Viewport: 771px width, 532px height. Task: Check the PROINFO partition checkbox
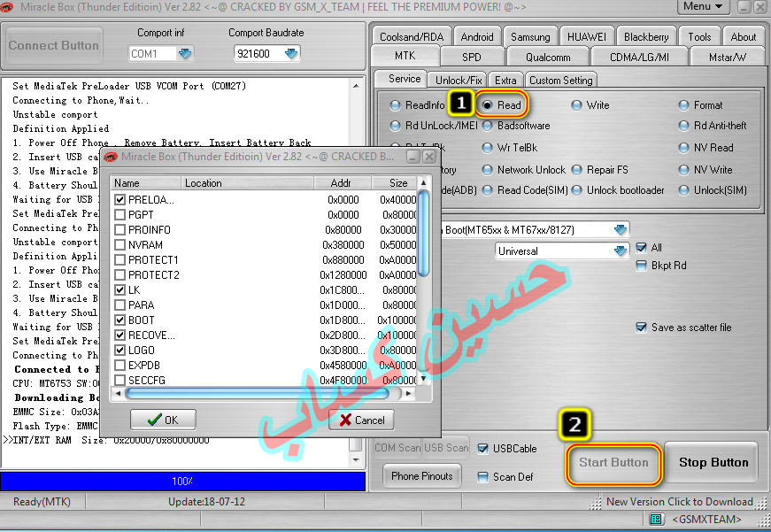tap(120, 229)
